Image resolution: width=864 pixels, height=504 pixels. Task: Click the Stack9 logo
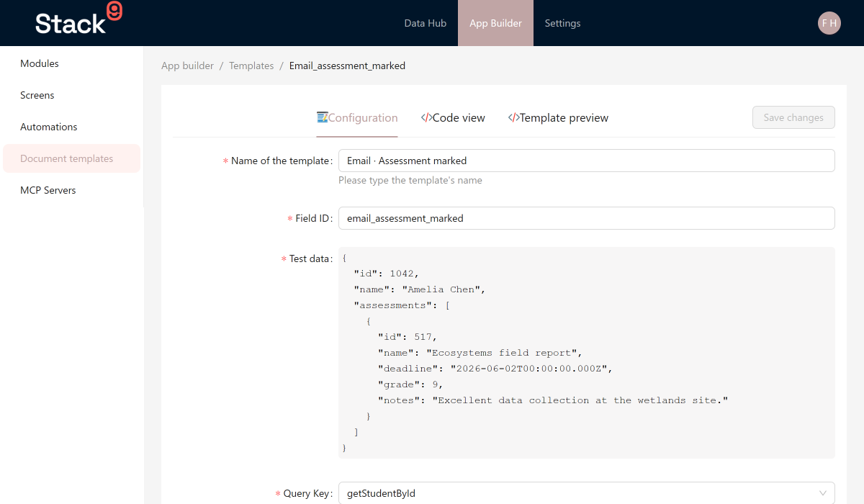pyautogui.click(x=78, y=19)
